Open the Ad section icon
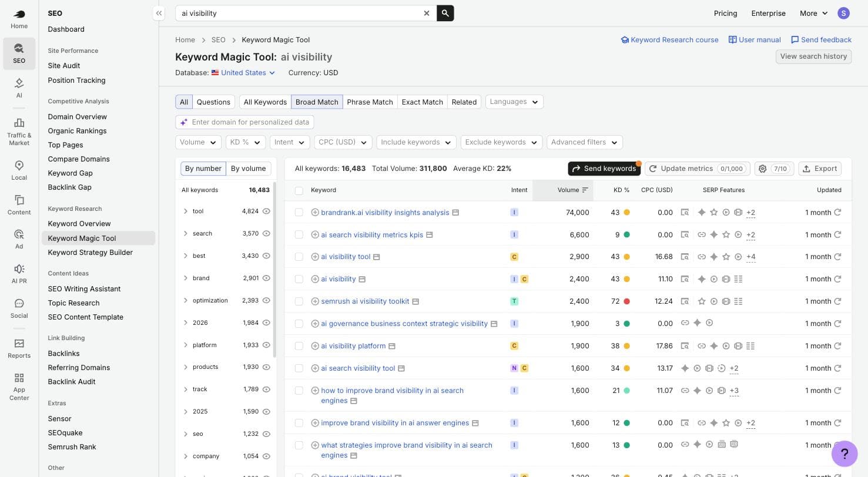This screenshot has width=868, height=477. [x=19, y=239]
